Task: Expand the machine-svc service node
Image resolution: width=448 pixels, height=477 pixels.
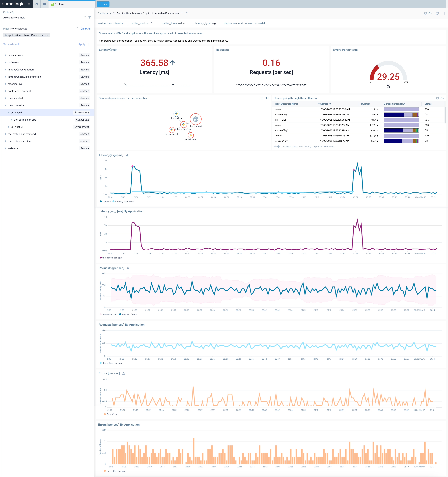Action: point(6,84)
